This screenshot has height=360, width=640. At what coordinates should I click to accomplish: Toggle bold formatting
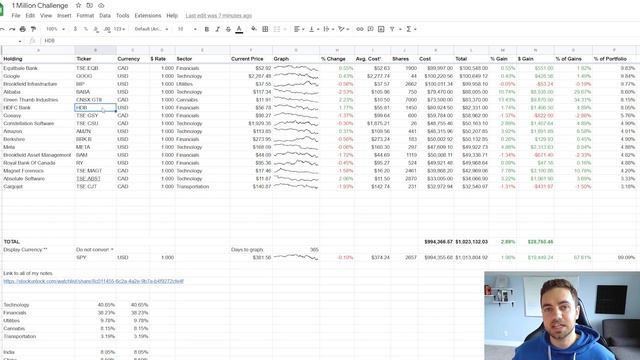[207, 29]
